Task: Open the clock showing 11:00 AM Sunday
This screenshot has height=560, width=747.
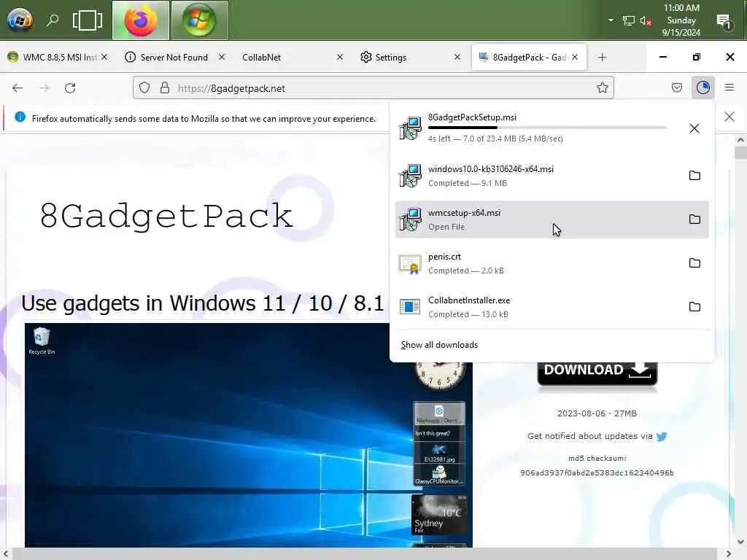Action: (x=681, y=20)
